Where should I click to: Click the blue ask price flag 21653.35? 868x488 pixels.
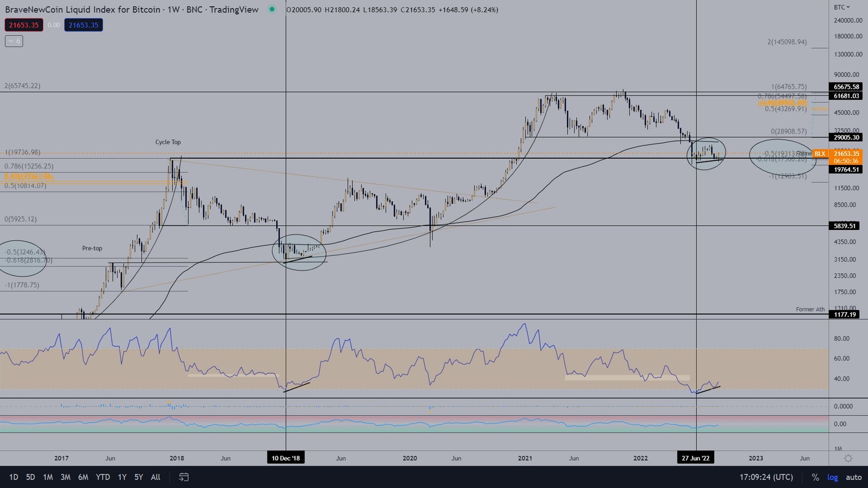(83, 25)
